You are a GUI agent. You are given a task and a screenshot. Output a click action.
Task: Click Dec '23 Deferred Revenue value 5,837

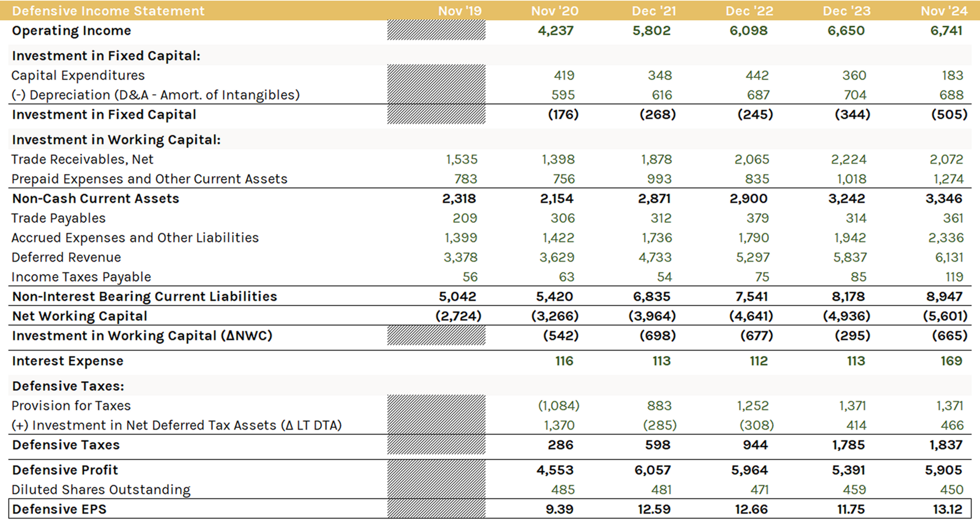(849, 257)
